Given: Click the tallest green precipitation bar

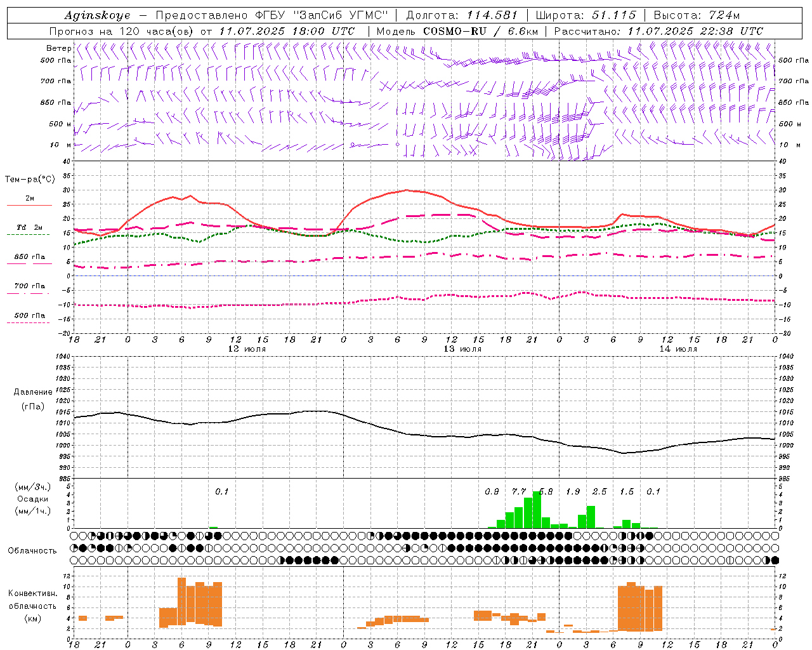Looking at the screenshot, I should pos(537,510).
